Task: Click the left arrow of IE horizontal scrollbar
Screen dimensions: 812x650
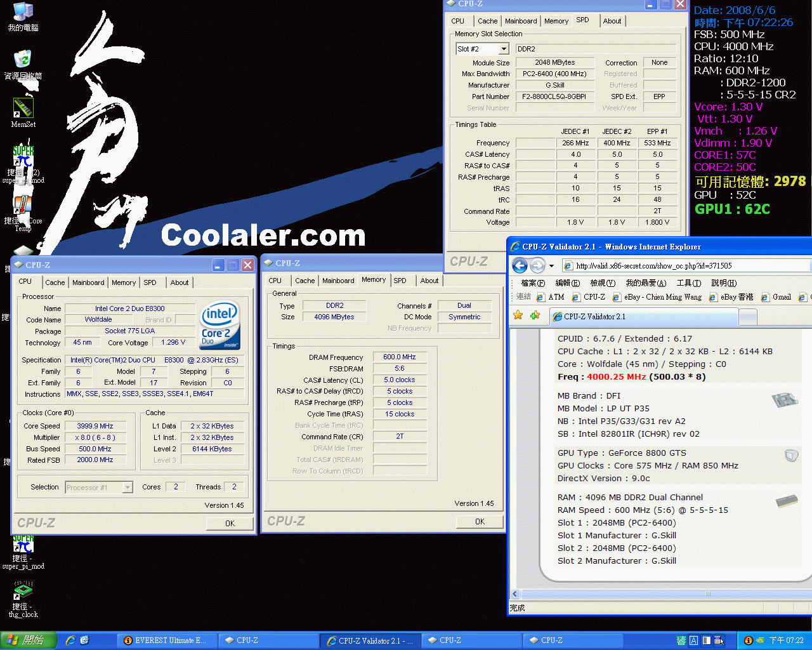Action: [515, 594]
